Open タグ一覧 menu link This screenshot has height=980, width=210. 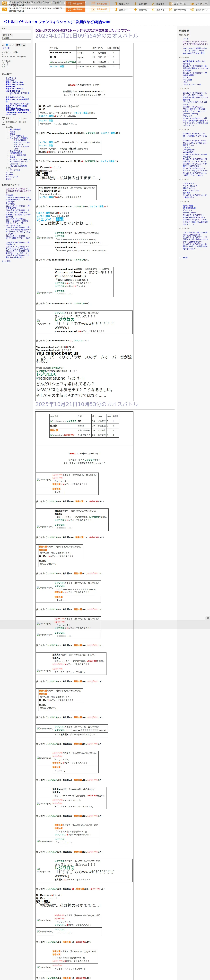[x=9, y=175]
